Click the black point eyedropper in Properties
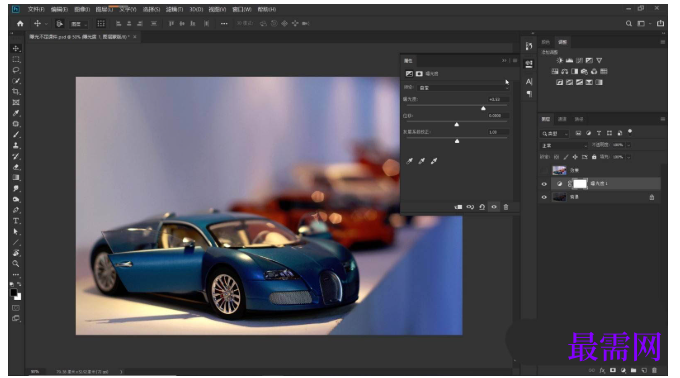 (x=409, y=161)
